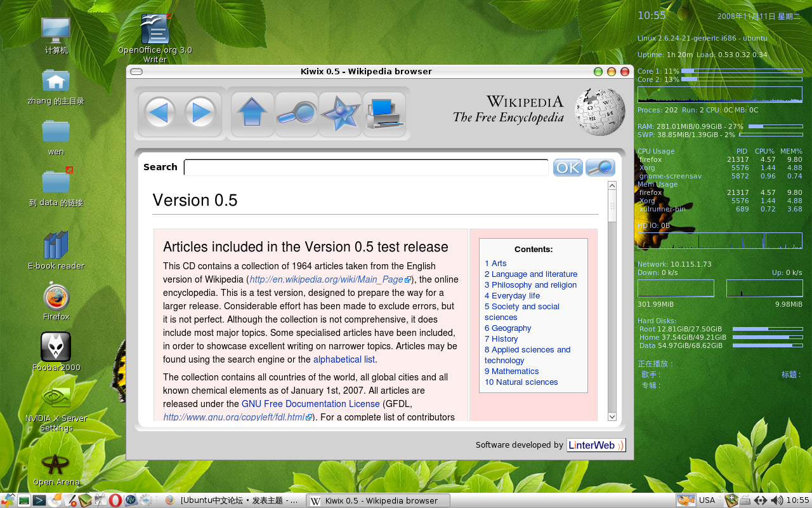This screenshot has height=508, width=812.
Task: Open the GNU Free Documentation License link
Action: pos(311,404)
